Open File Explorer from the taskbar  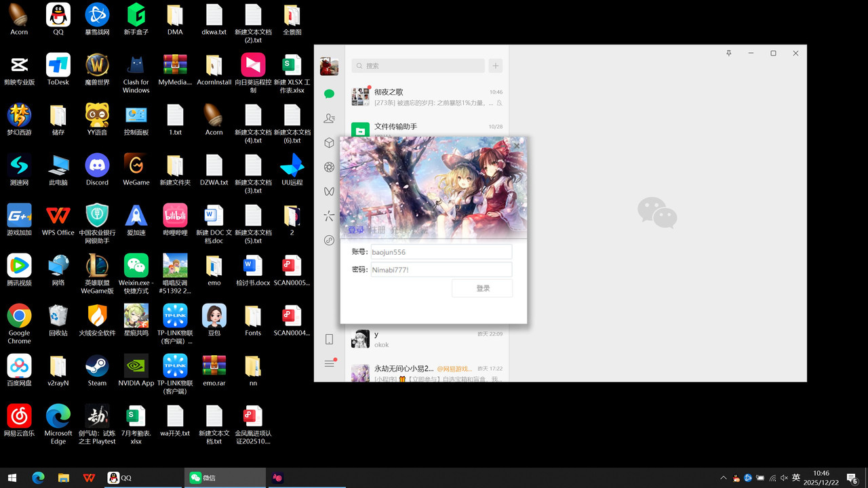63,478
